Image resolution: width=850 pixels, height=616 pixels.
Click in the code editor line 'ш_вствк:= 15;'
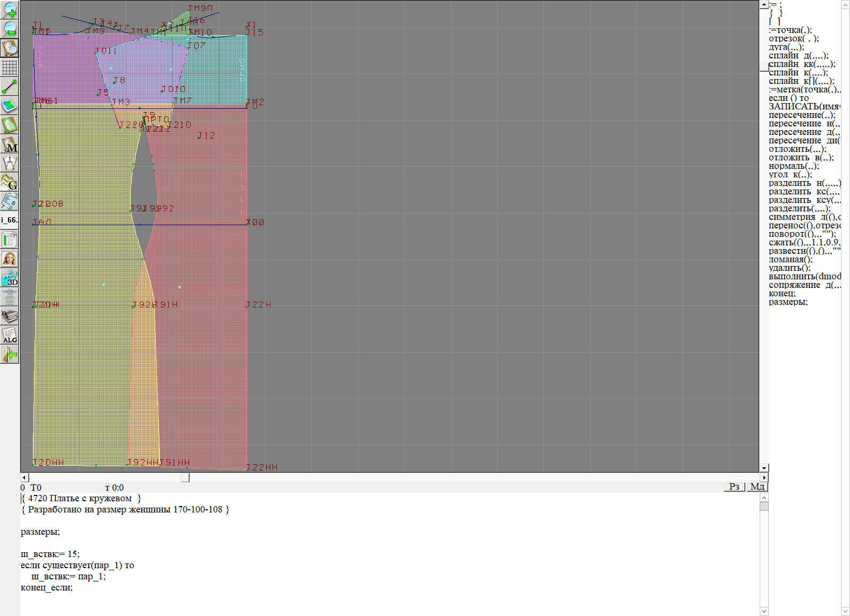[50, 554]
